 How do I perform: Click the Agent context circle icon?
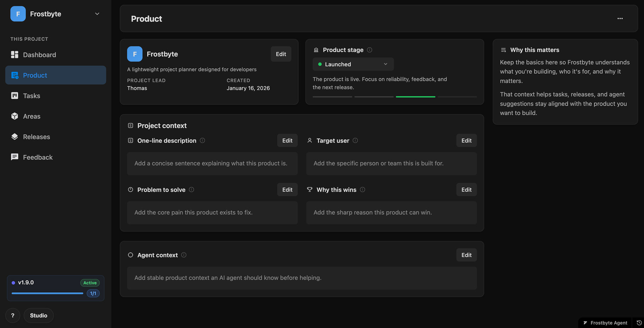click(x=130, y=255)
